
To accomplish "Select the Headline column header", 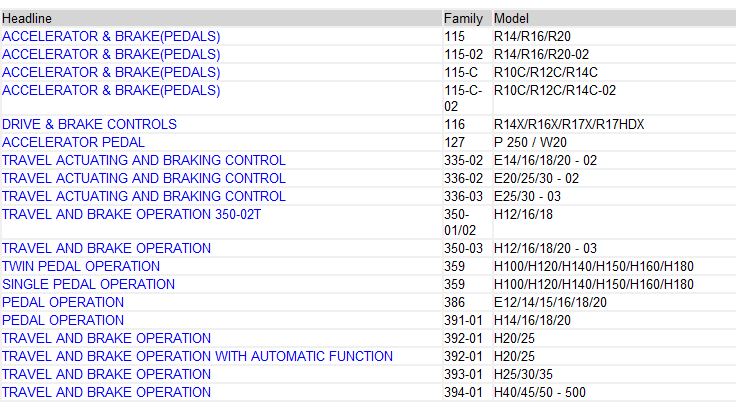I will [27, 18].
